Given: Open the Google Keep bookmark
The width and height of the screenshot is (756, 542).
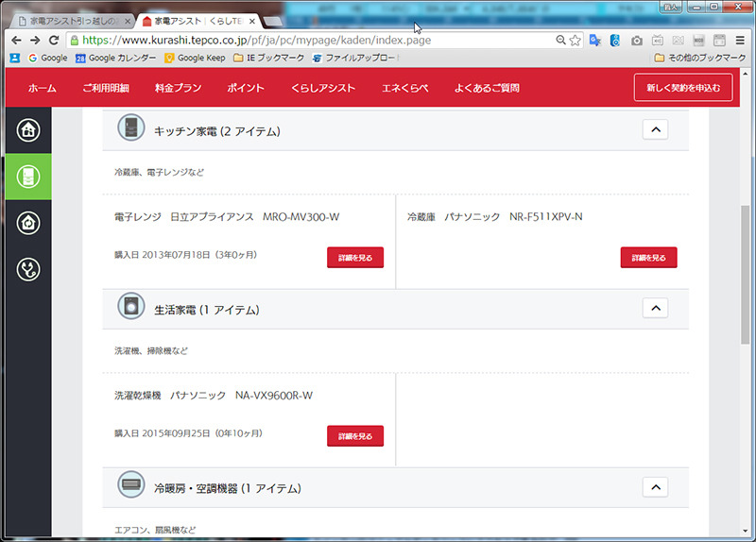Looking at the screenshot, I should 196,58.
